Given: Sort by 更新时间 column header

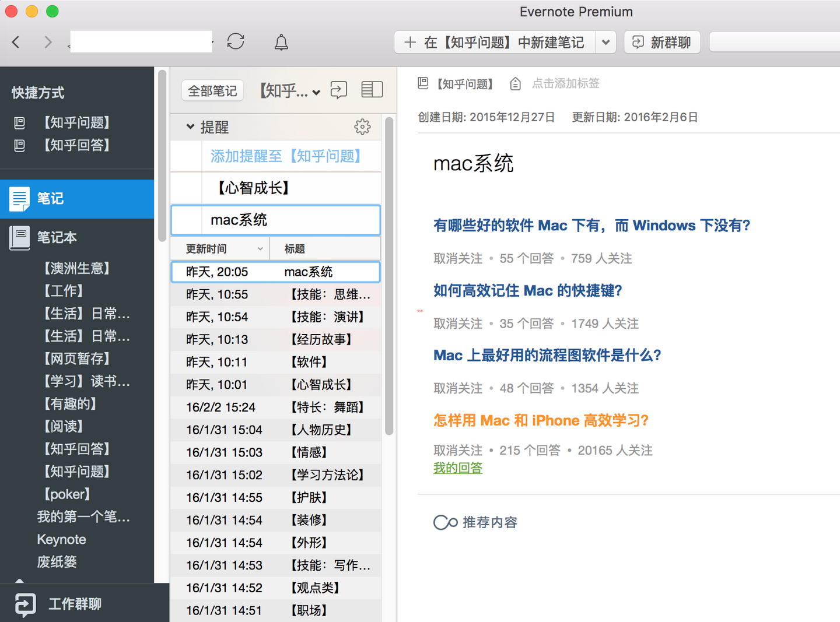Looking at the screenshot, I should (220, 249).
